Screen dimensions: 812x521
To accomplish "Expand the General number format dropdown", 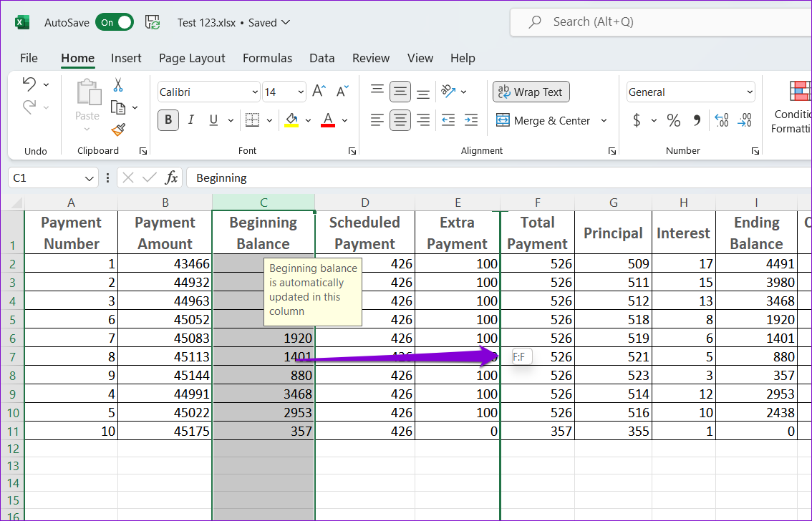I will click(750, 92).
